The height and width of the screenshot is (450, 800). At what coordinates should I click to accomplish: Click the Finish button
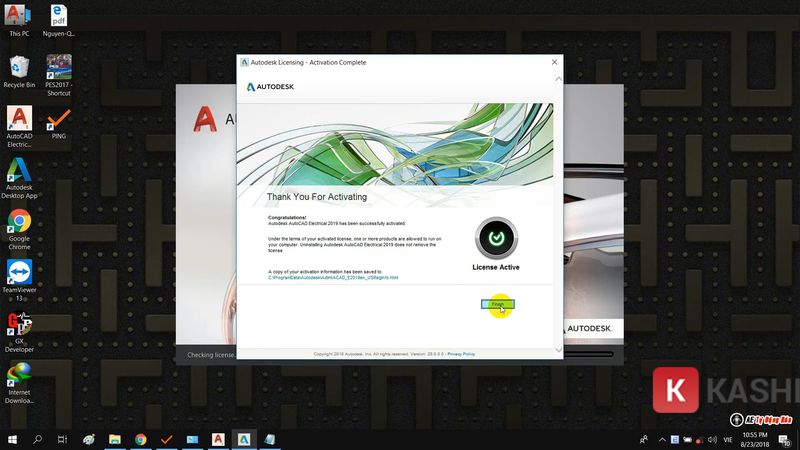[x=497, y=304]
